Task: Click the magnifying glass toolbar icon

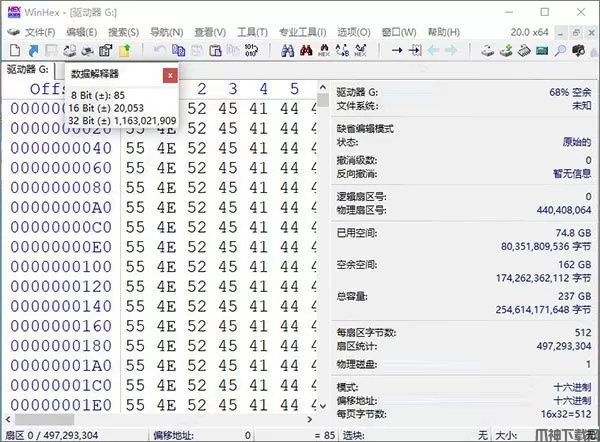Action: [560, 50]
